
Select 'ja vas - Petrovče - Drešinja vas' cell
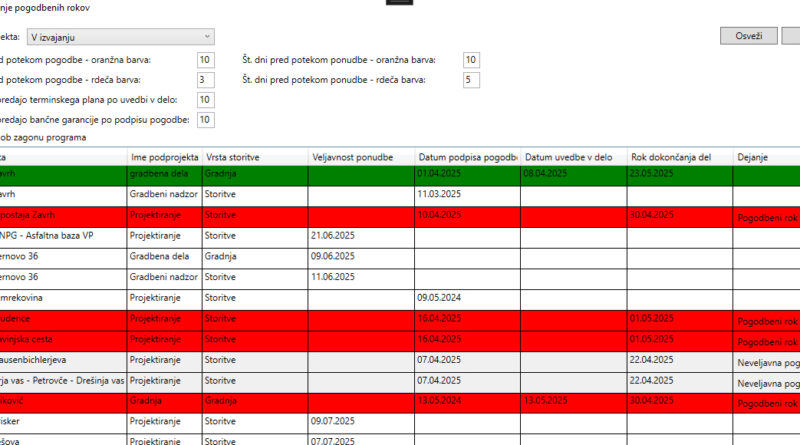click(x=63, y=382)
